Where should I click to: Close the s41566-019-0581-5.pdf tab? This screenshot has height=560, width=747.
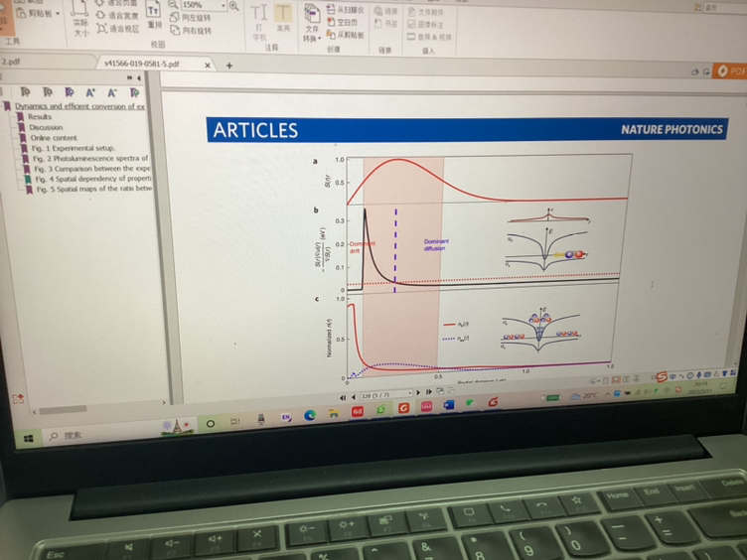point(208,66)
